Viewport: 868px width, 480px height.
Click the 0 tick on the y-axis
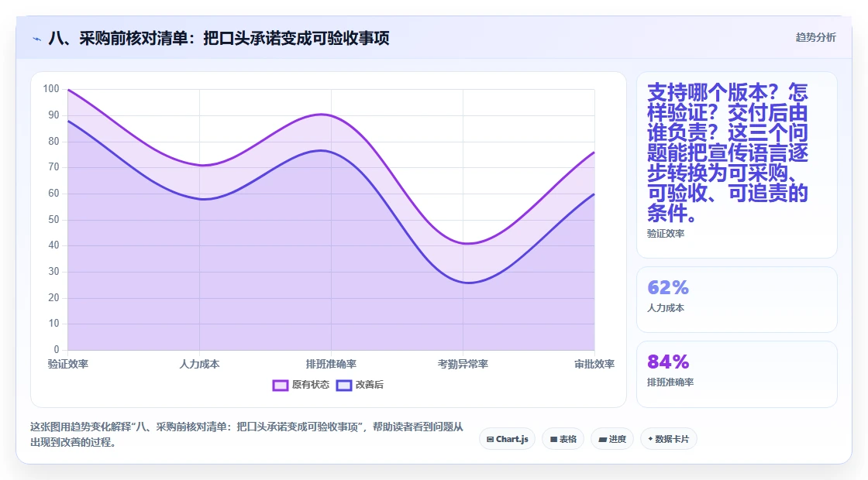(x=57, y=349)
